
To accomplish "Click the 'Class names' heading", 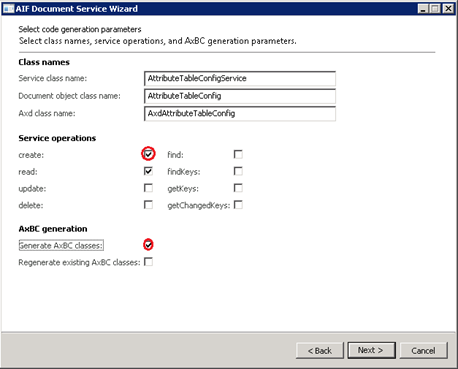I will 44,62.
